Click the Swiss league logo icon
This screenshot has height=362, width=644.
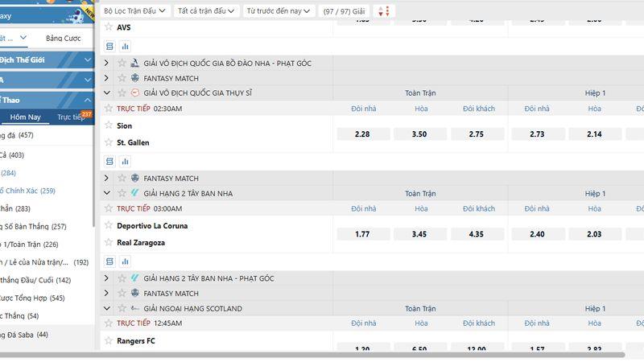click(134, 93)
